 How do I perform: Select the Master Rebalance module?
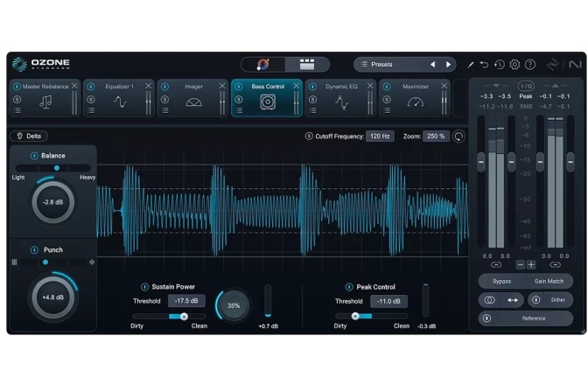(45, 98)
